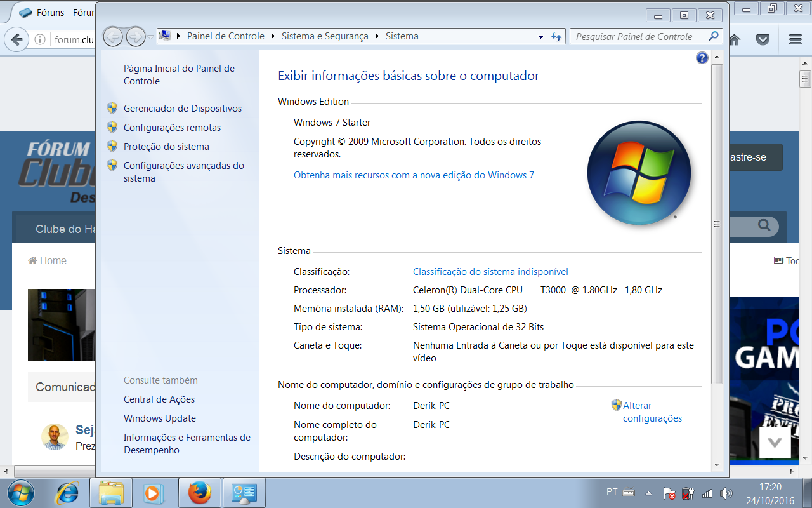Click Alterar configurações link

point(652,412)
